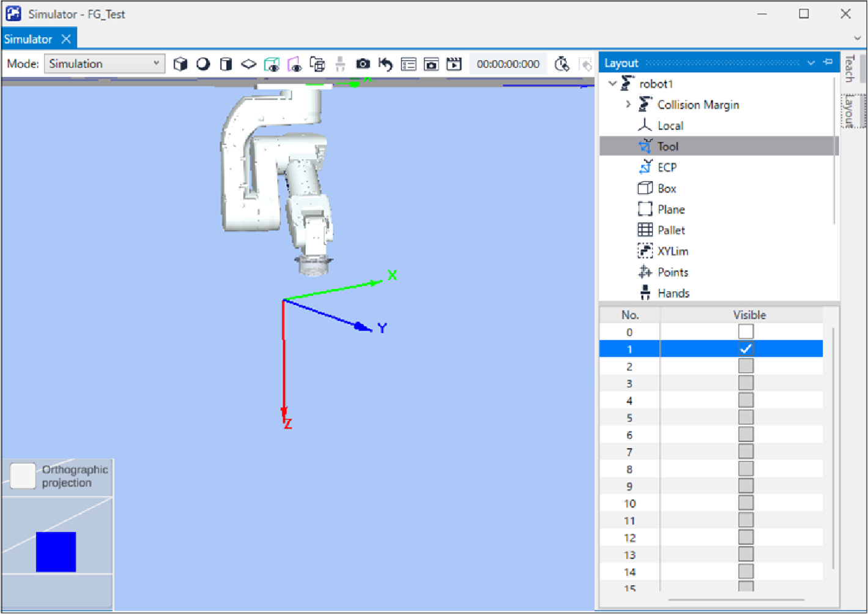868x614 pixels.
Task: Click the blue square in the view cube
Action: pyautogui.click(x=56, y=552)
